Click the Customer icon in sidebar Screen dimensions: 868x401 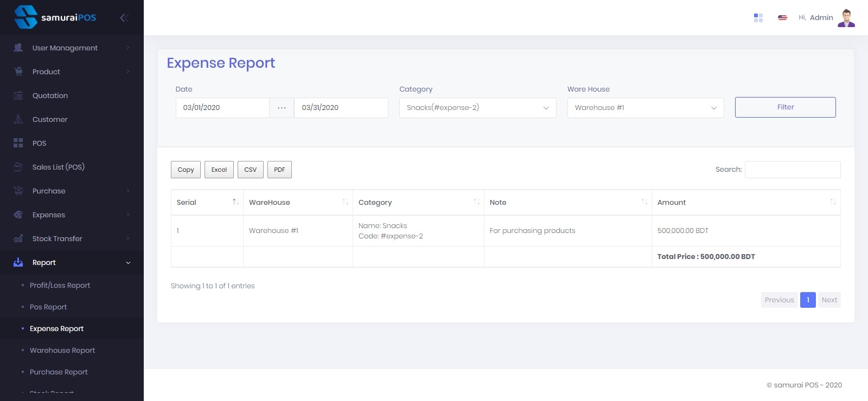pyautogui.click(x=18, y=119)
